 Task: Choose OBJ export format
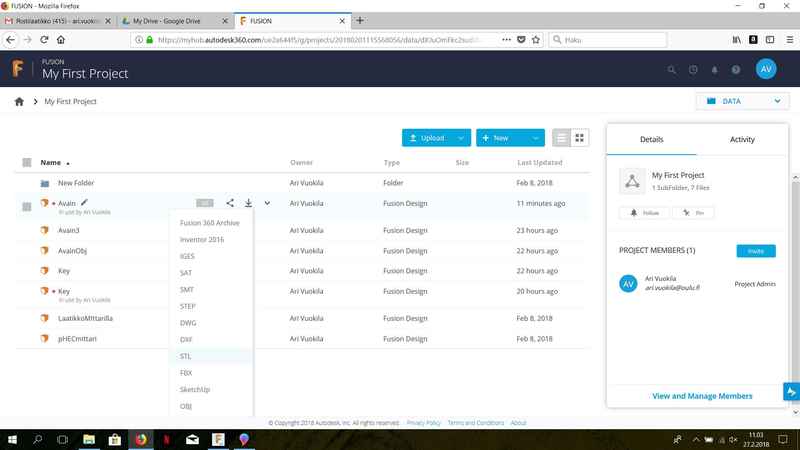pos(186,406)
